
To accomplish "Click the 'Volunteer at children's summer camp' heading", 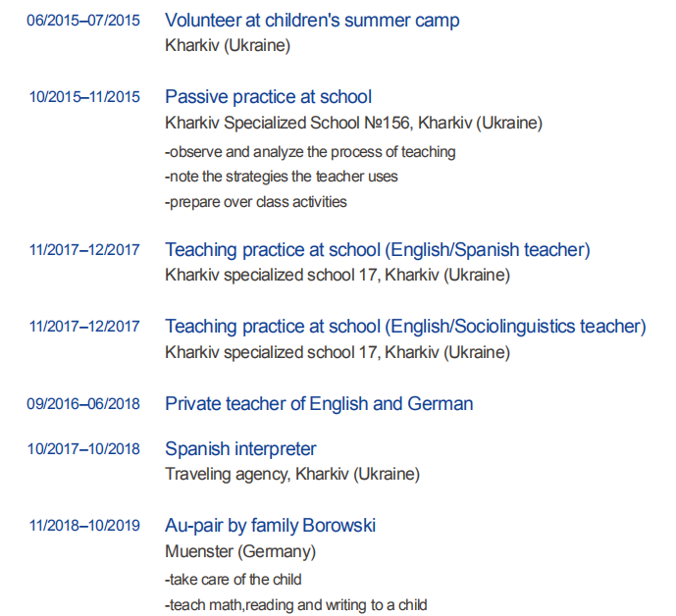I will point(312,21).
